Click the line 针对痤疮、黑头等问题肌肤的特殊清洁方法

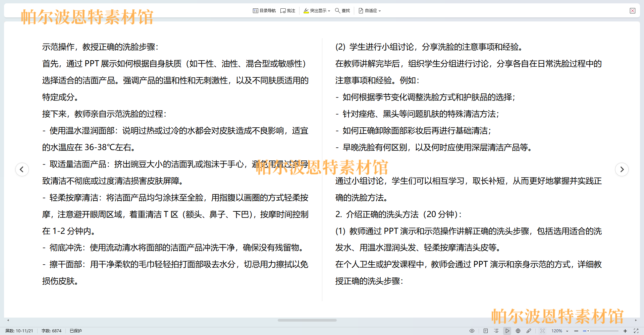point(418,114)
